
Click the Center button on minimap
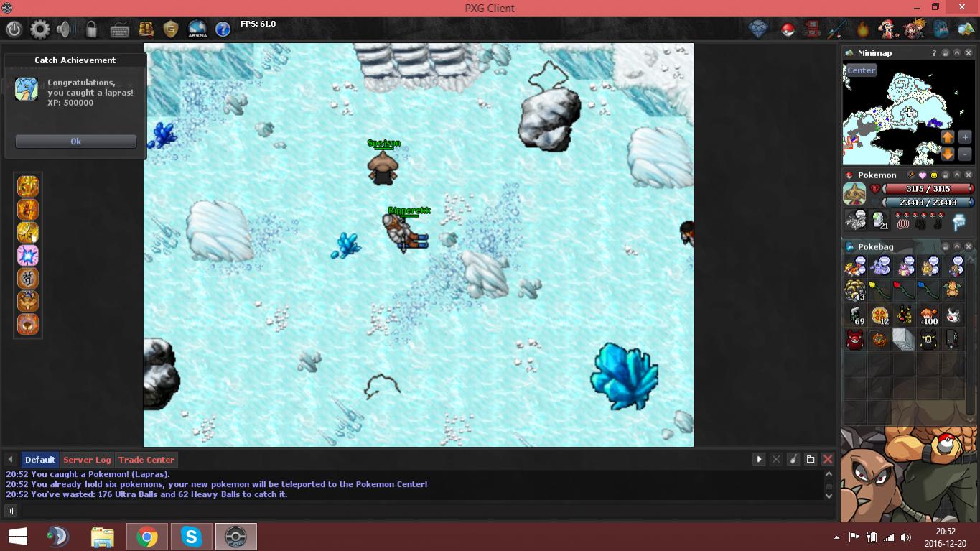pyautogui.click(x=861, y=70)
